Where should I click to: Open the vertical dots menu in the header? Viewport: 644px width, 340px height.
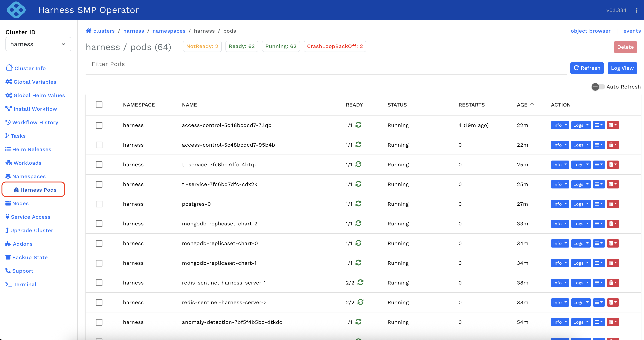coord(637,10)
